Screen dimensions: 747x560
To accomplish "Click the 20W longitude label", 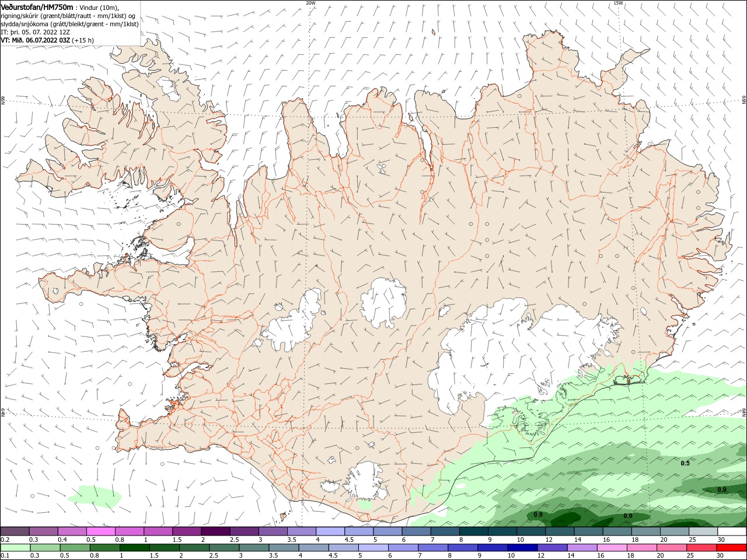I will click(310, 3).
